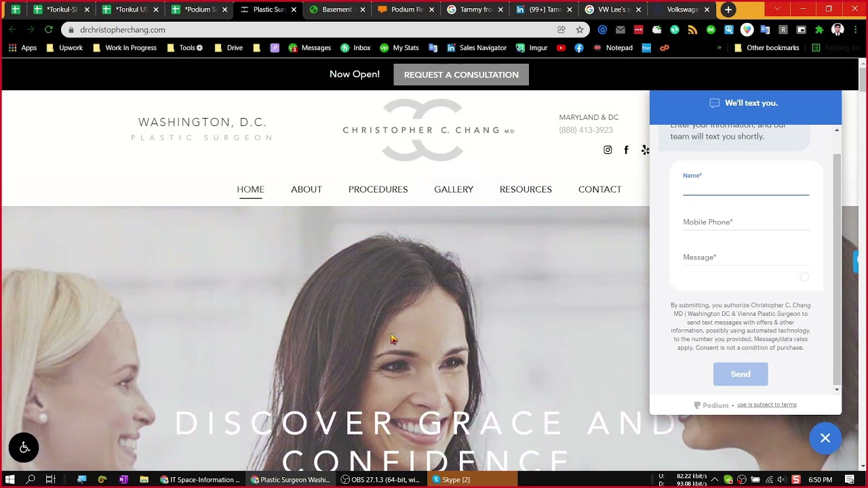Open Windows Start menu

click(x=10, y=479)
